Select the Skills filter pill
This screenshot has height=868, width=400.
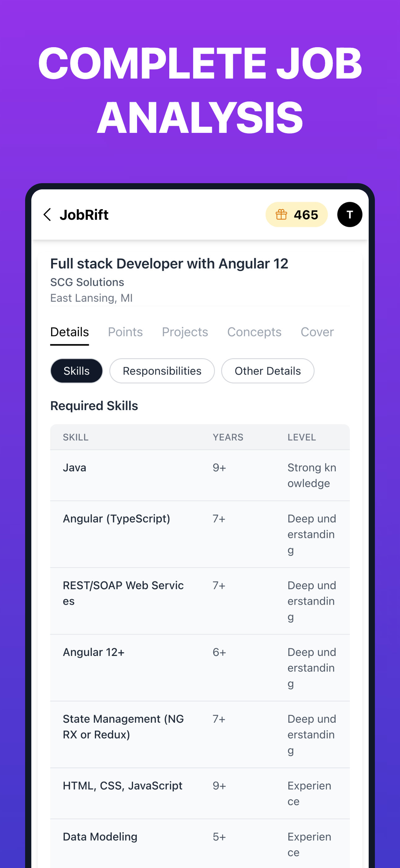tap(76, 371)
